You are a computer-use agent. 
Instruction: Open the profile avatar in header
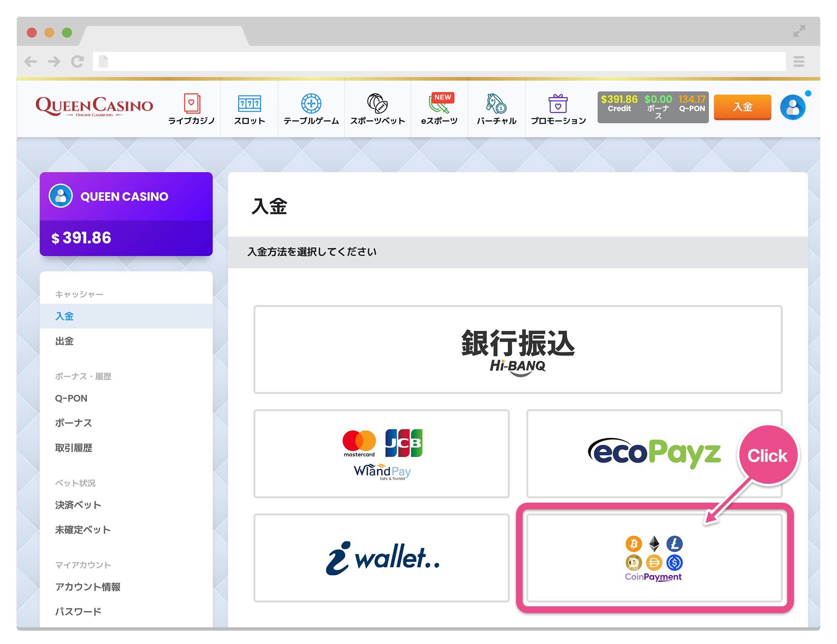coord(793,107)
